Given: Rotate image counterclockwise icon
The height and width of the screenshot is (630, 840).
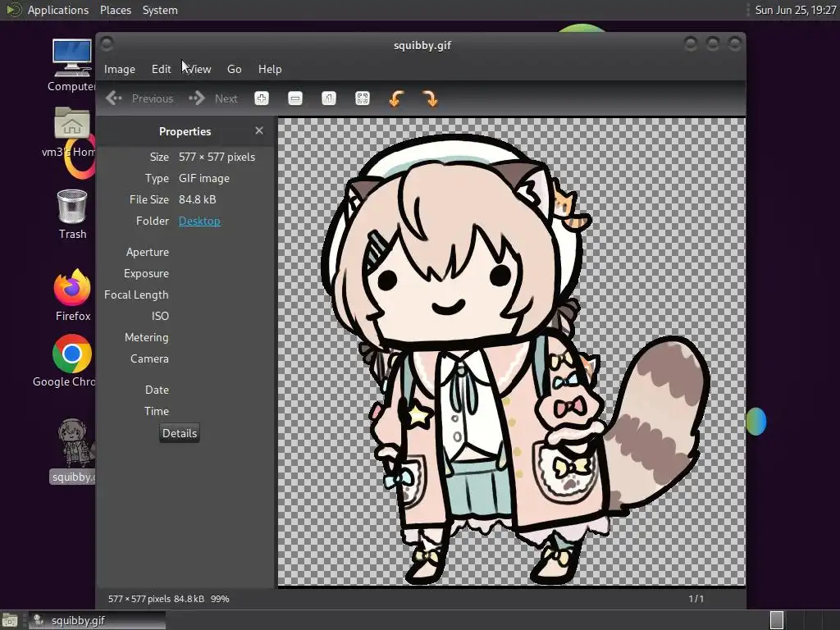Looking at the screenshot, I should click(x=396, y=98).
